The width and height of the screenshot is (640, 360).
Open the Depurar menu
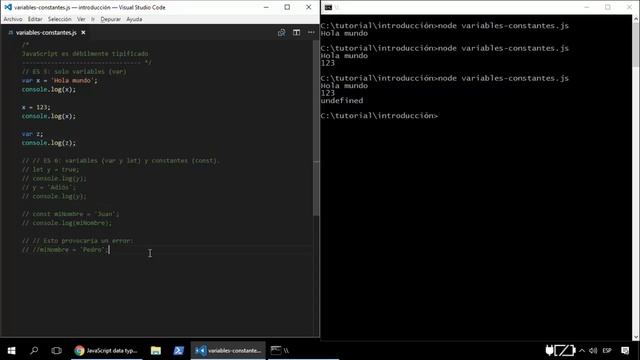coord(111,19)
